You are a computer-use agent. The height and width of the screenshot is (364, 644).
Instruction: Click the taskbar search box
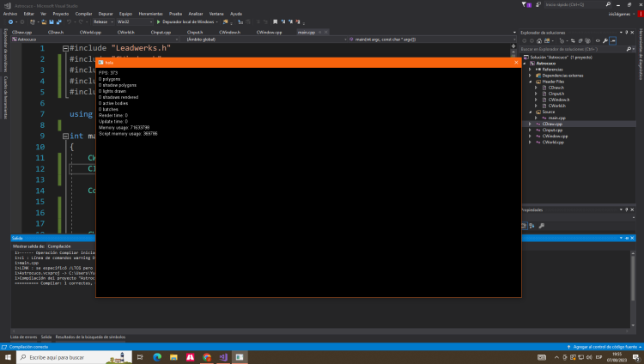75,357
